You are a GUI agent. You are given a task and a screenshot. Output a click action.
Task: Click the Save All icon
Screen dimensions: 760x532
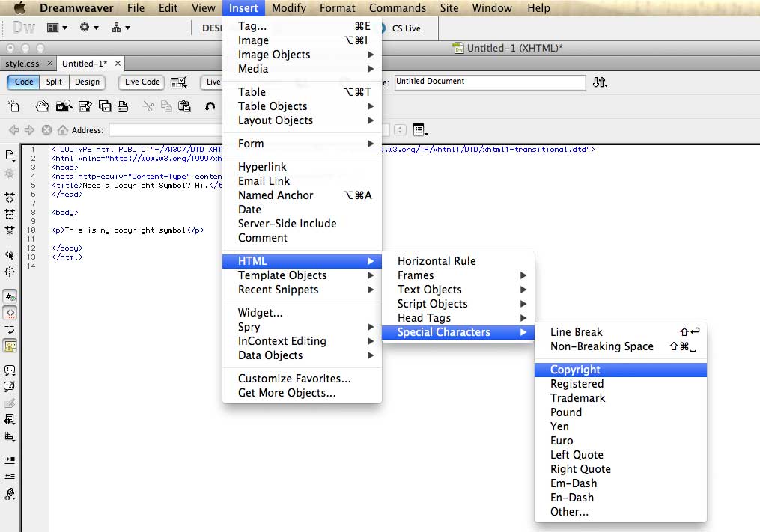[x=105, y=106]
